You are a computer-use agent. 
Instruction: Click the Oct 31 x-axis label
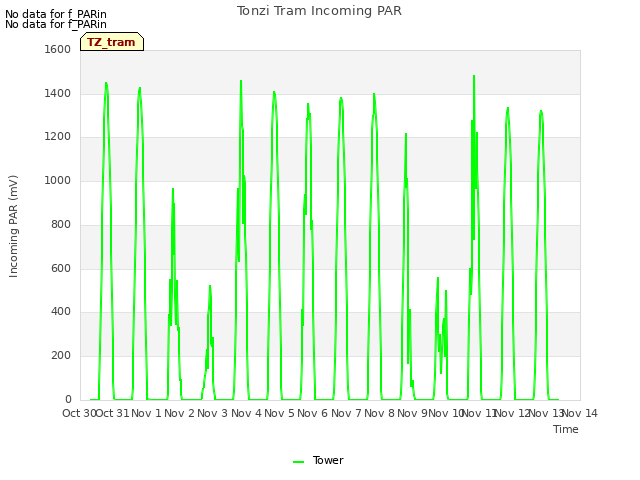[113, 413]
